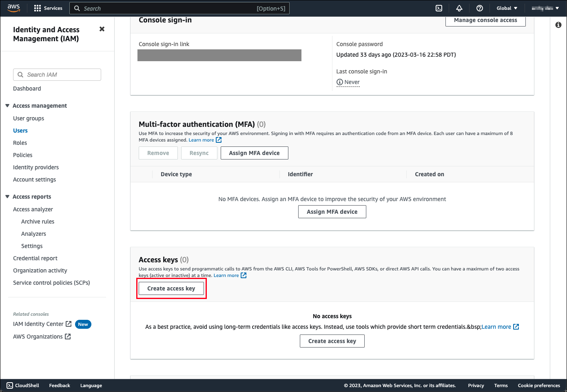Viewport: 567px width, 392px height.
Task: Click the external icon after best-practice Learn more
Action: [x=516, y=327]
